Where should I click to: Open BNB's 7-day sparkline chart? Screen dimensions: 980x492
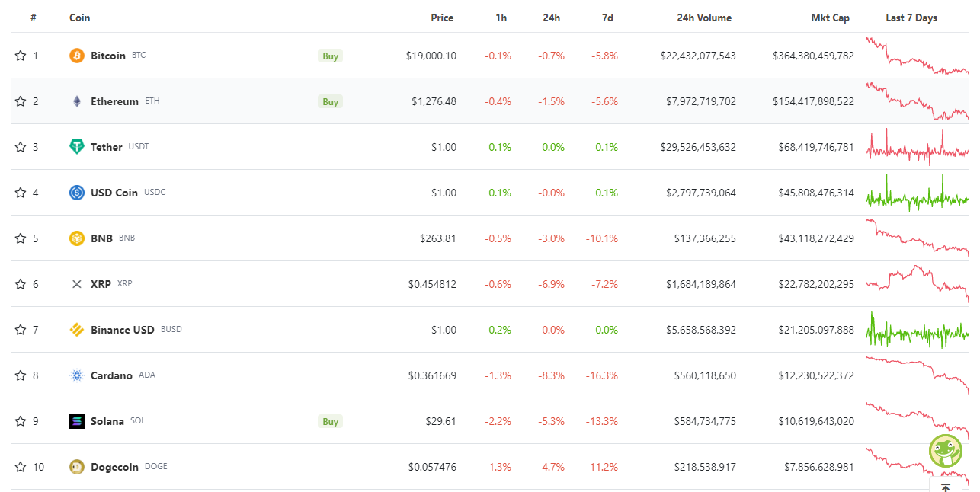pos(918,238)
